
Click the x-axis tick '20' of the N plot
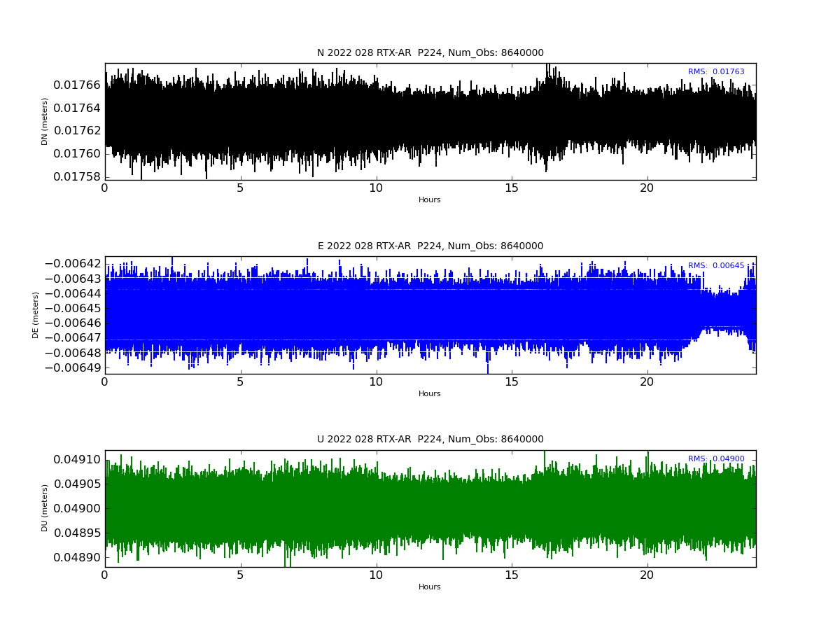pos(647,188)
